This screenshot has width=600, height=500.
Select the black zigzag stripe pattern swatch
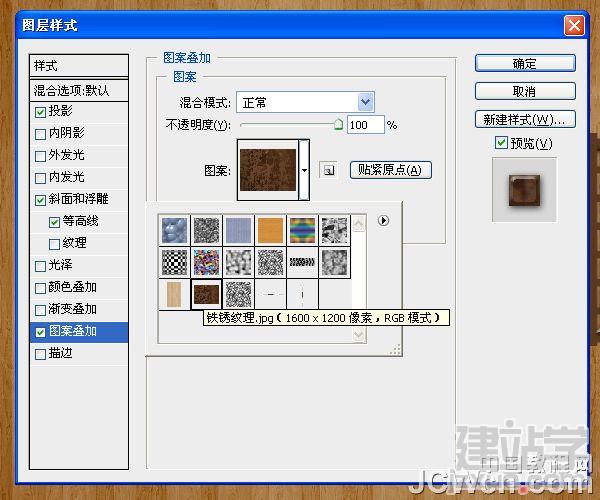[x=302, y=262]
